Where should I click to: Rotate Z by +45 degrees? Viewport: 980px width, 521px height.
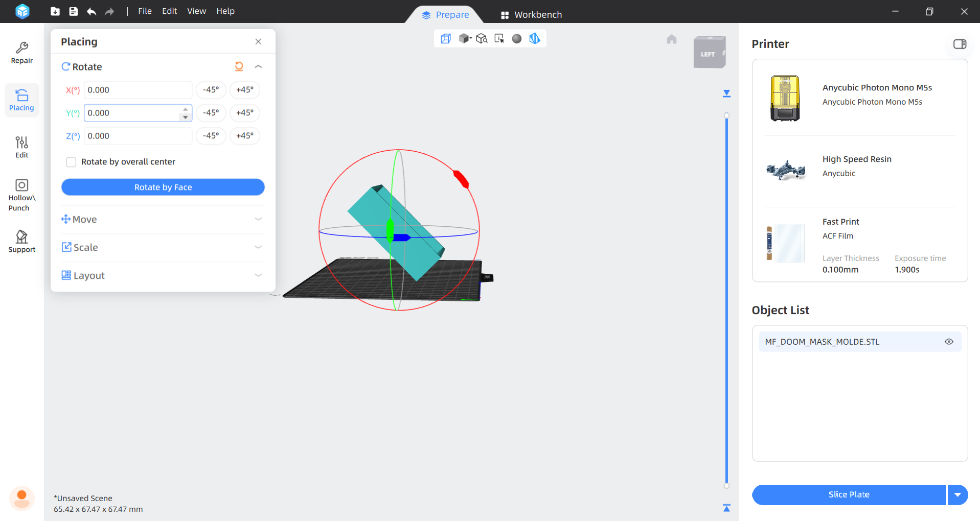245,136
